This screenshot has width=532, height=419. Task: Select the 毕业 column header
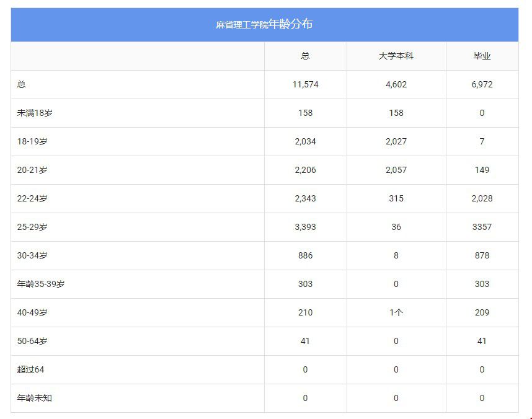482,56
